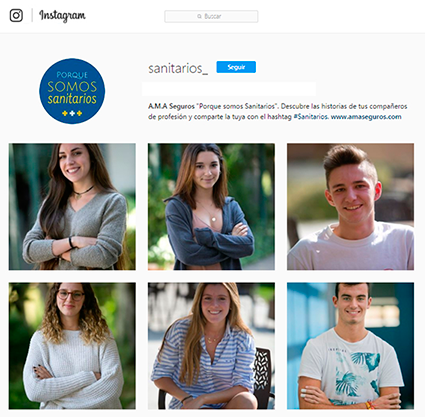Click the A.M.A Seguros bio description text

point(278,111)
